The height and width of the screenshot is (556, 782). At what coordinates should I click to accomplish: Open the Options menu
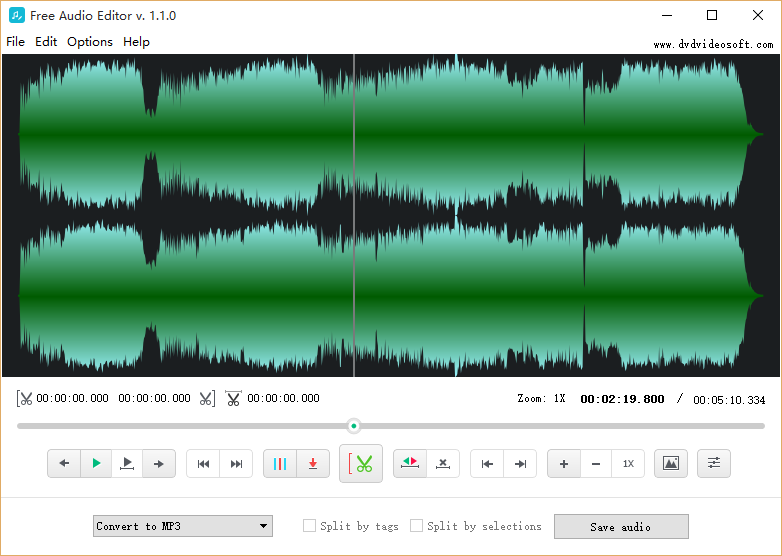90,42
